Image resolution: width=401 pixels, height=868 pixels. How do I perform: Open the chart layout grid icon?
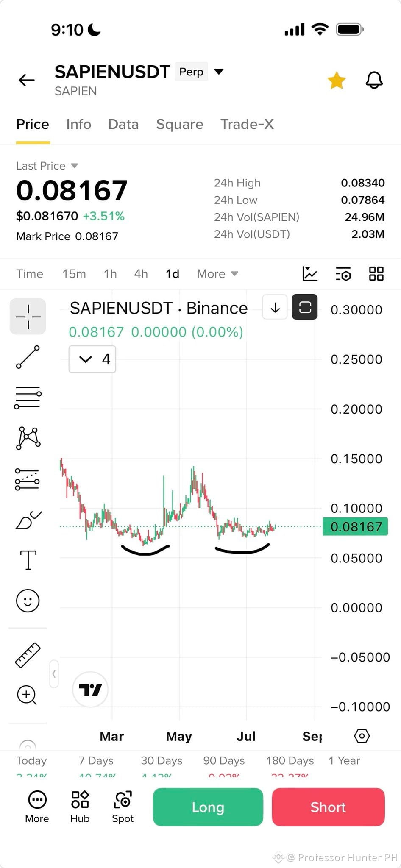point(376,274)
